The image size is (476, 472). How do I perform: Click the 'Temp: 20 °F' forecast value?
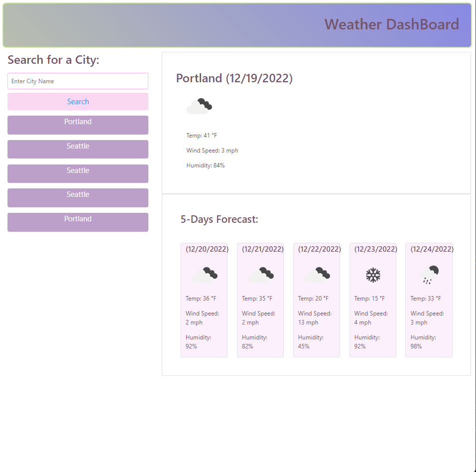(313, 299)
